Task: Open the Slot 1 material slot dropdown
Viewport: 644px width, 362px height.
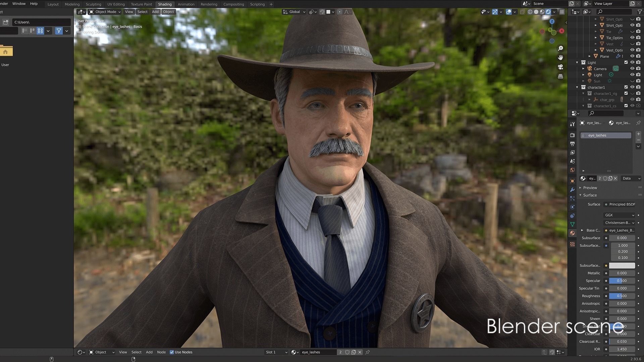Action: coord(276,352)
